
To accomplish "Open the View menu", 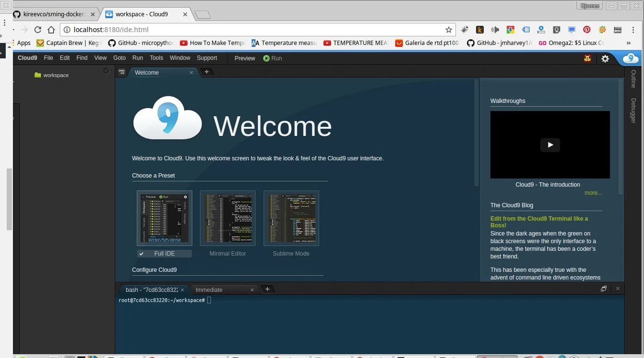I will click(100, 58).
